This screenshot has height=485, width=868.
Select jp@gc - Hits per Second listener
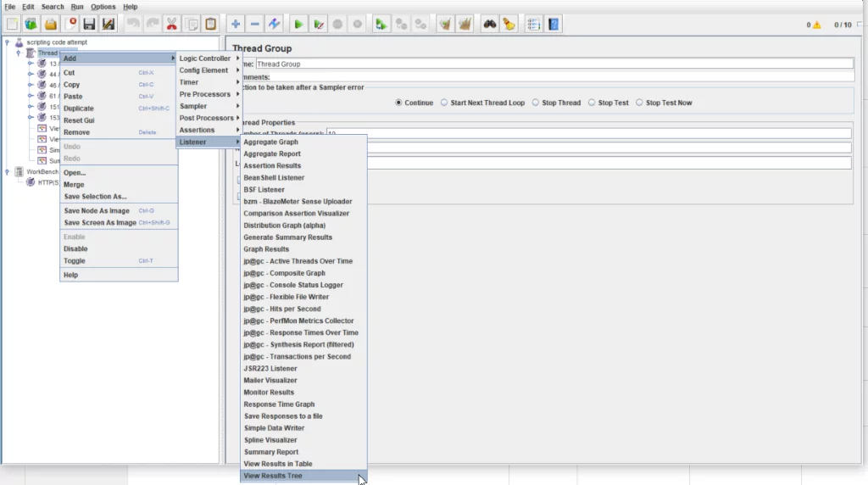[x=303, y=309]
